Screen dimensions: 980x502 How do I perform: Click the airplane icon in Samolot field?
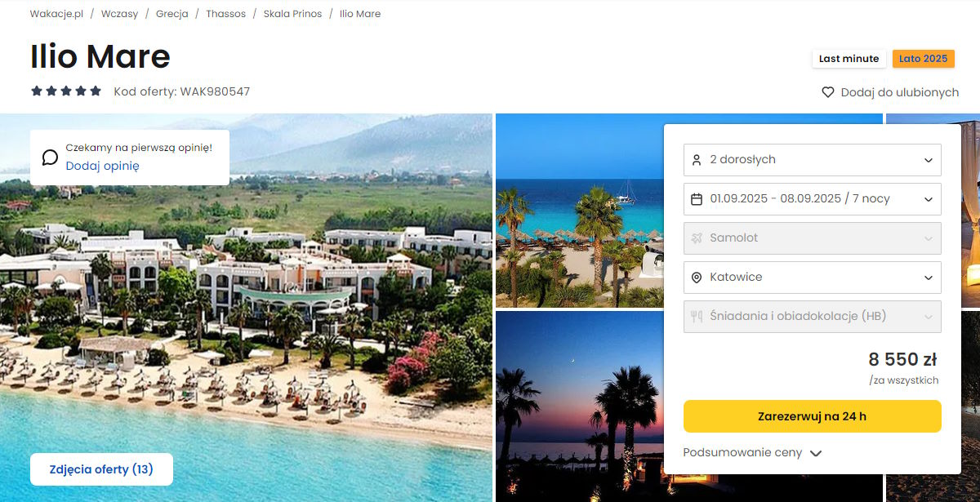tap(697, 238)
